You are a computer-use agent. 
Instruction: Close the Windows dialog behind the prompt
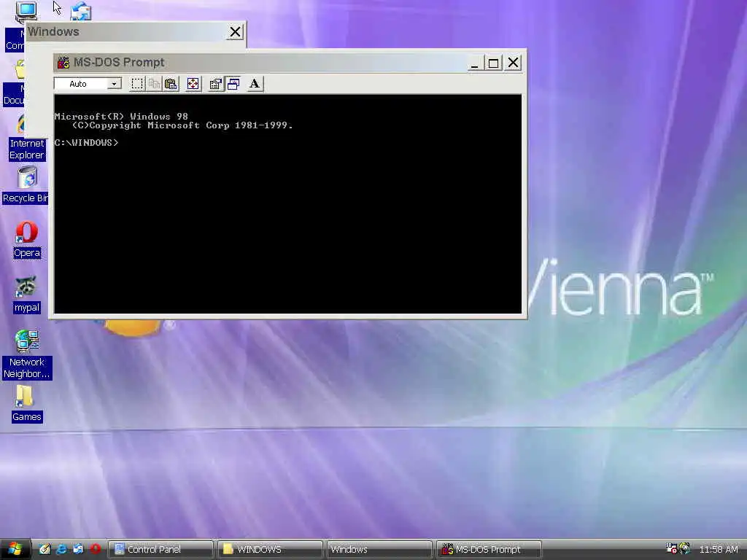point(236,32)
